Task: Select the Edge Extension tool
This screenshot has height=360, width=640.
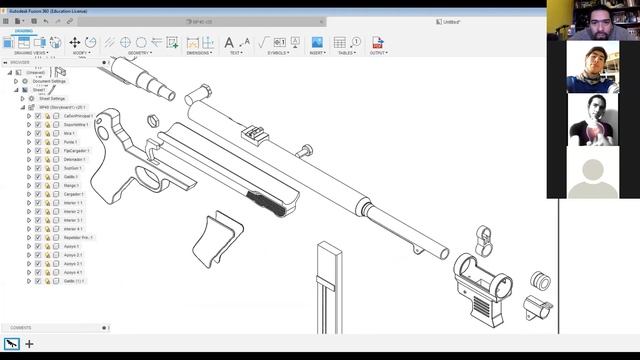Action: [x=157, y=42]
